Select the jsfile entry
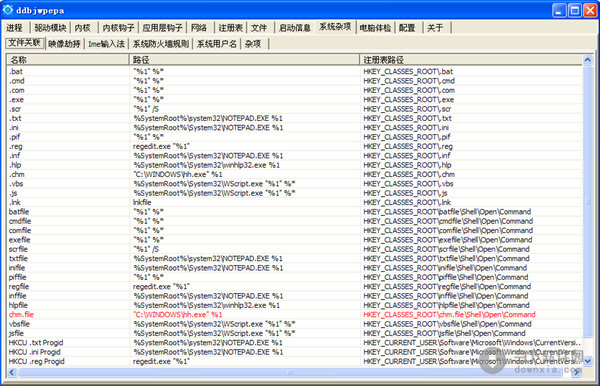 tap(295, 333)
